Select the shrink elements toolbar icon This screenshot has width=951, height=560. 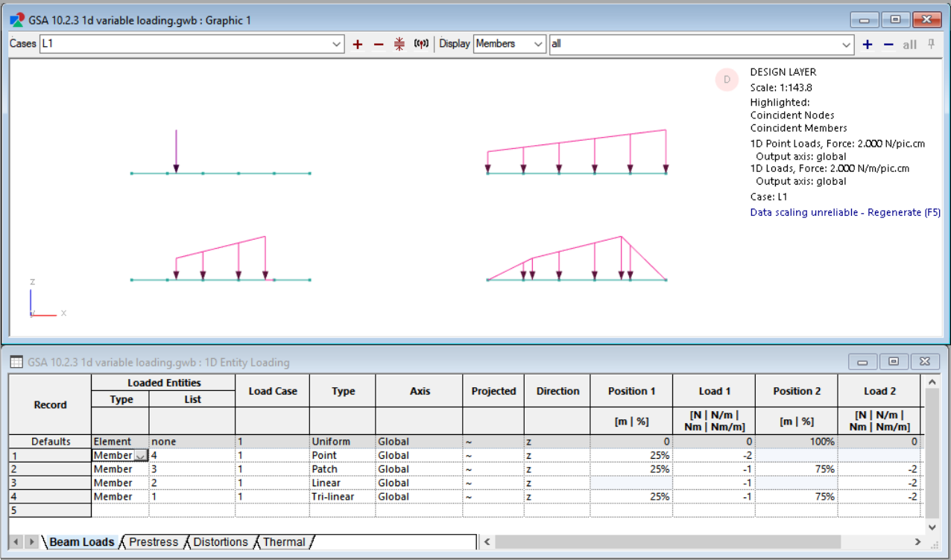pyautogui.click(x=399, y=44)
